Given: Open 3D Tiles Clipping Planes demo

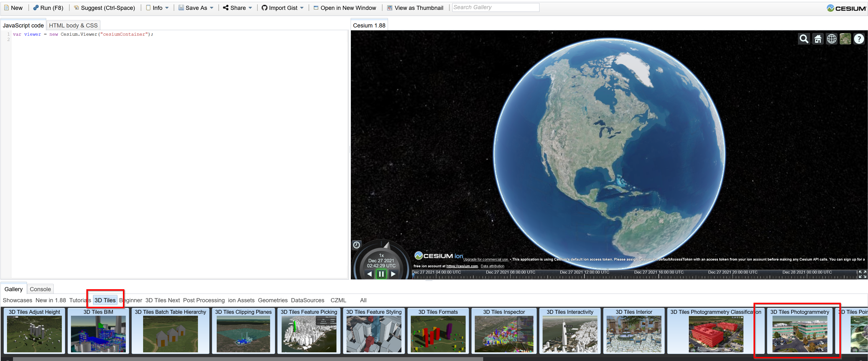Looking at the screenshot, I should click(x=243, y=331).
